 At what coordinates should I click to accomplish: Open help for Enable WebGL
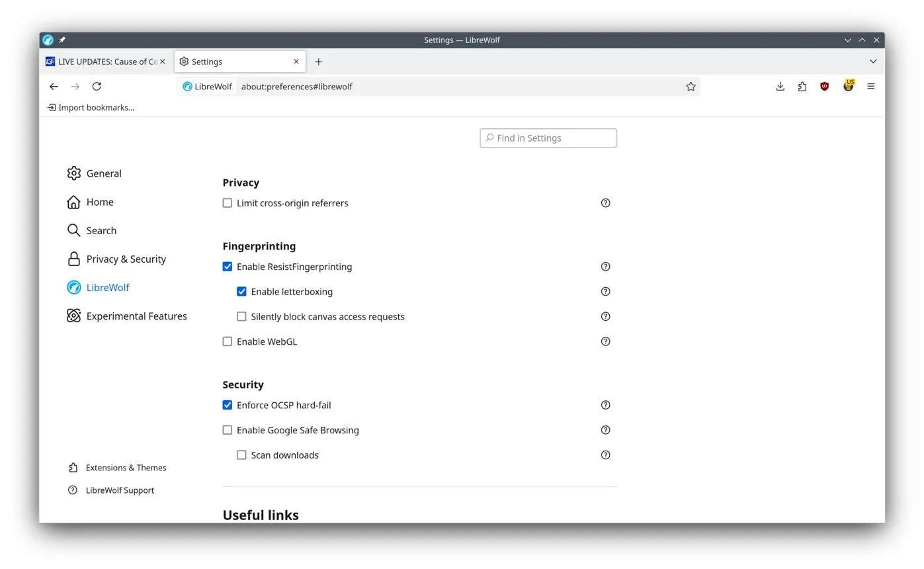click(605, 341)
